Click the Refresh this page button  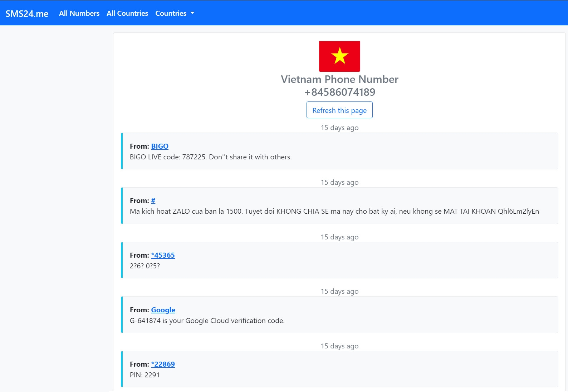point(339,110)
